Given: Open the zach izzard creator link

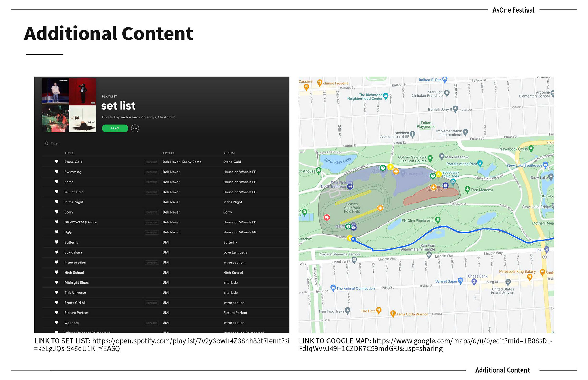Looking at the screenshot, I should [x=129, y=117].
